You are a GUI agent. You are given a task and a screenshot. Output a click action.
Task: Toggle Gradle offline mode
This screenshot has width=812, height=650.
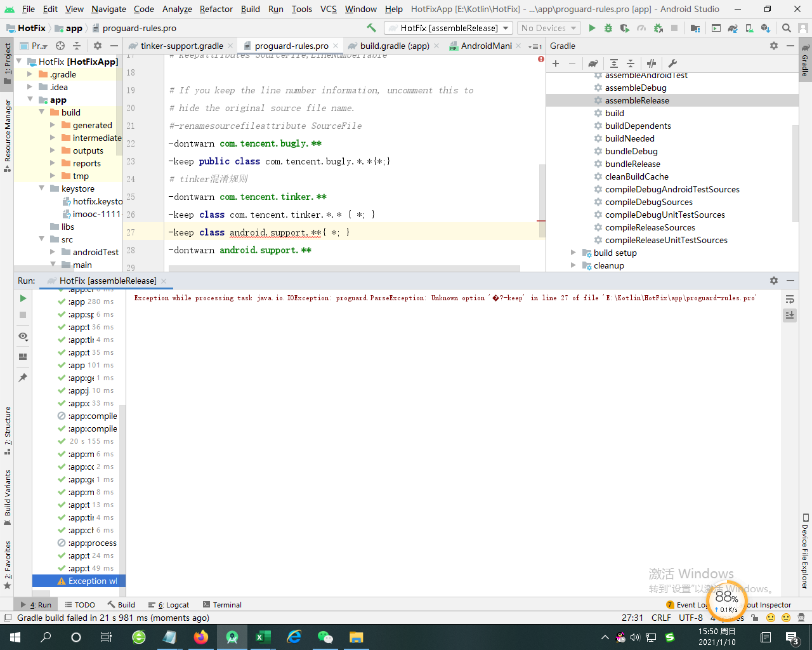coord(652,63)
